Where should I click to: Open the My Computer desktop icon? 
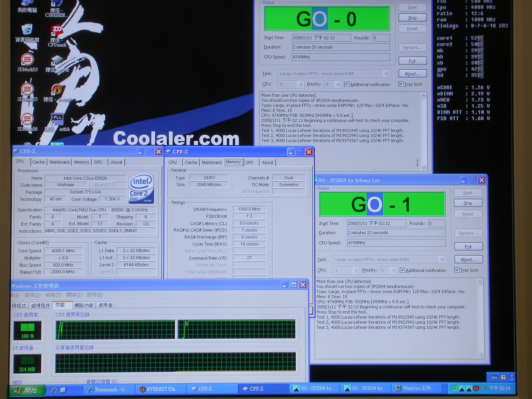pos(27,7)
